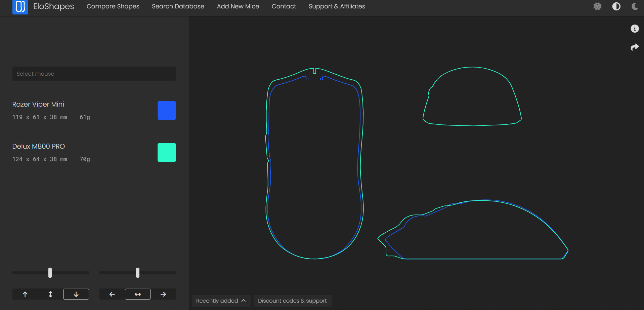Open Add New Mice page
Image resolution: width=644 pixels, height=310 pixels.
click(x=238, y=6)
